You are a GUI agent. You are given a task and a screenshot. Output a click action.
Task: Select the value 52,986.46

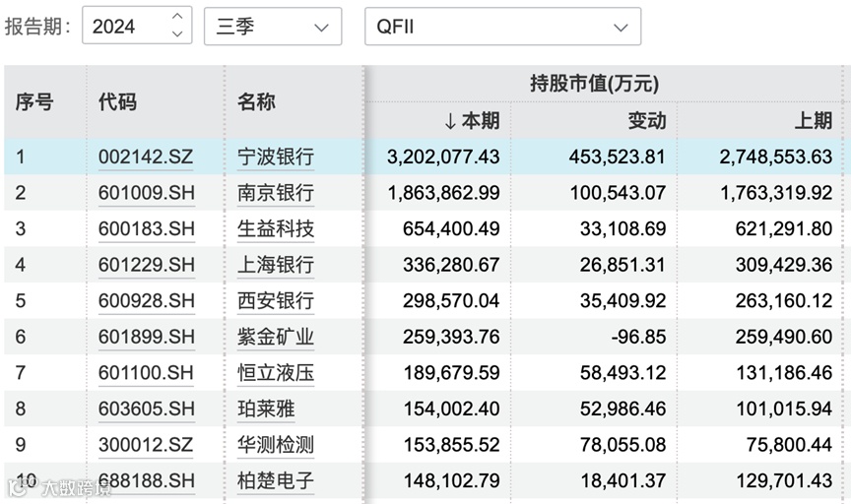coord(623,409)
